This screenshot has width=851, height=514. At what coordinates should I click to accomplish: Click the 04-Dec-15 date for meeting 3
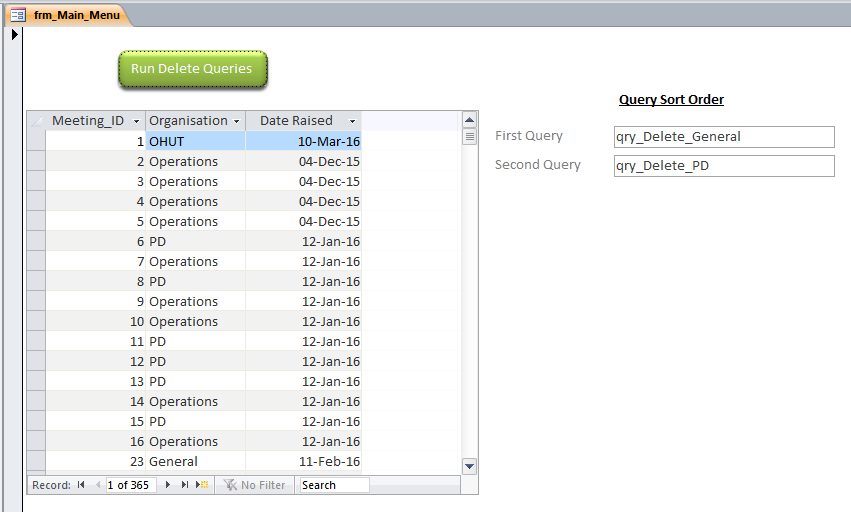[x=303, y=182]
